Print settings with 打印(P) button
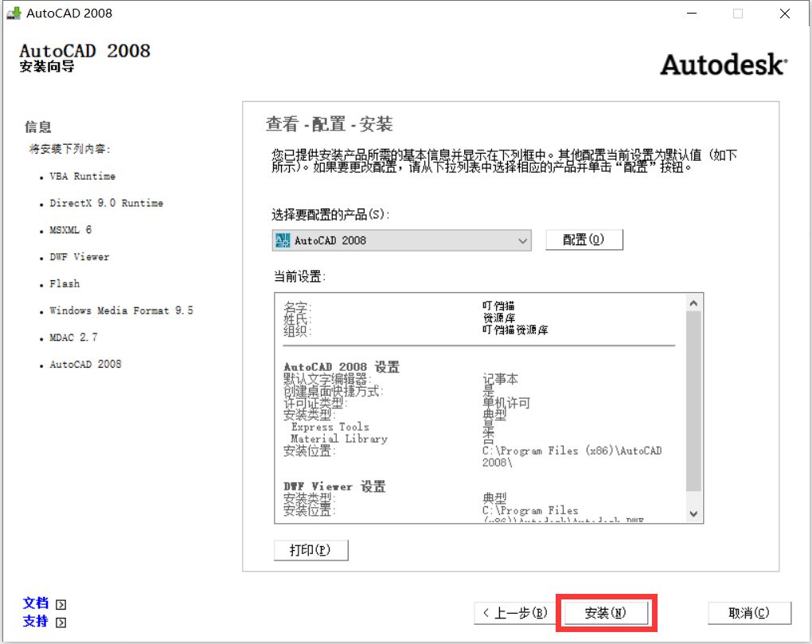Image resolution: width=812 pixels, height=644 pixels. [x=310, y=550]
